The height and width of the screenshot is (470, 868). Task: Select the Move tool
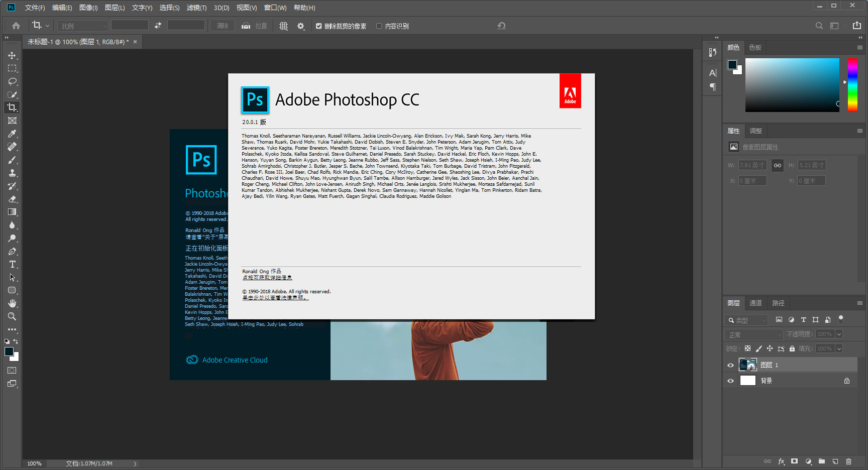pyautogui.click(x=12, y=55)
